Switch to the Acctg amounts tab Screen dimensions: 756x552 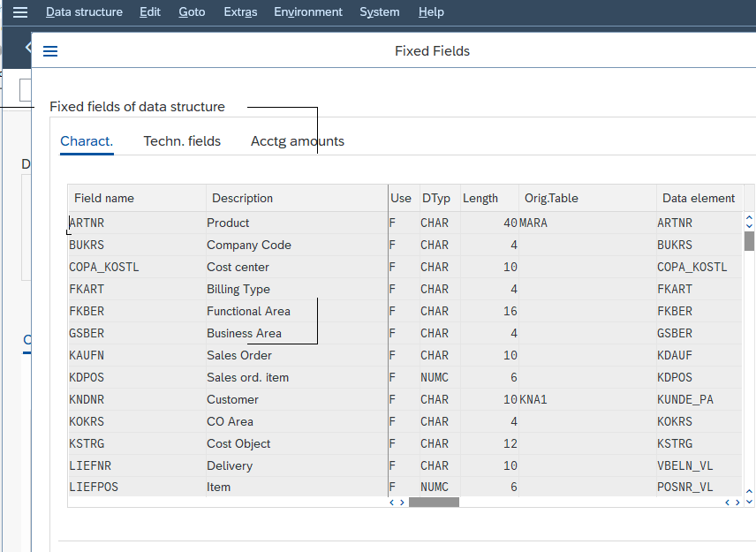point(298,141)
